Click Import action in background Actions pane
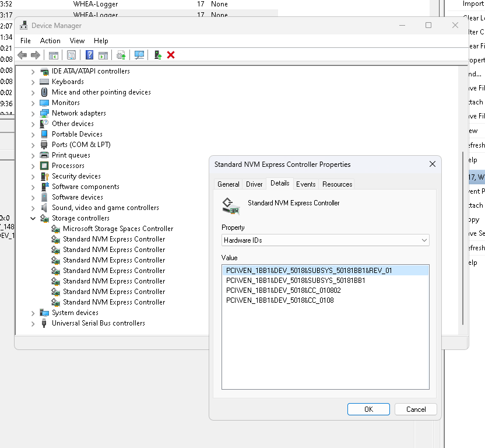This screenshot has width=485, height=448. tap(473, 3)
